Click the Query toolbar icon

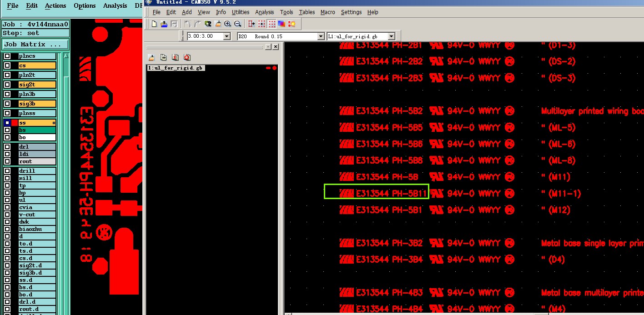point(208,24)
